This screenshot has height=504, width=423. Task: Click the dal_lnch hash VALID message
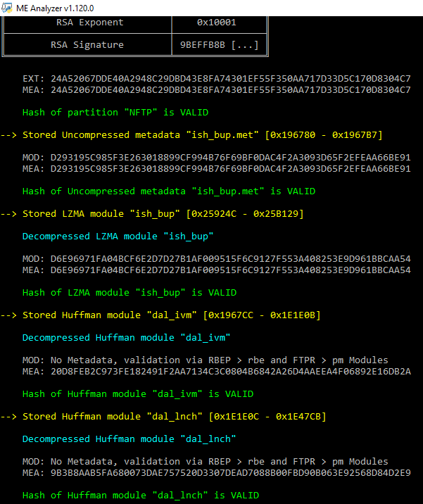(x=141, y=496)
